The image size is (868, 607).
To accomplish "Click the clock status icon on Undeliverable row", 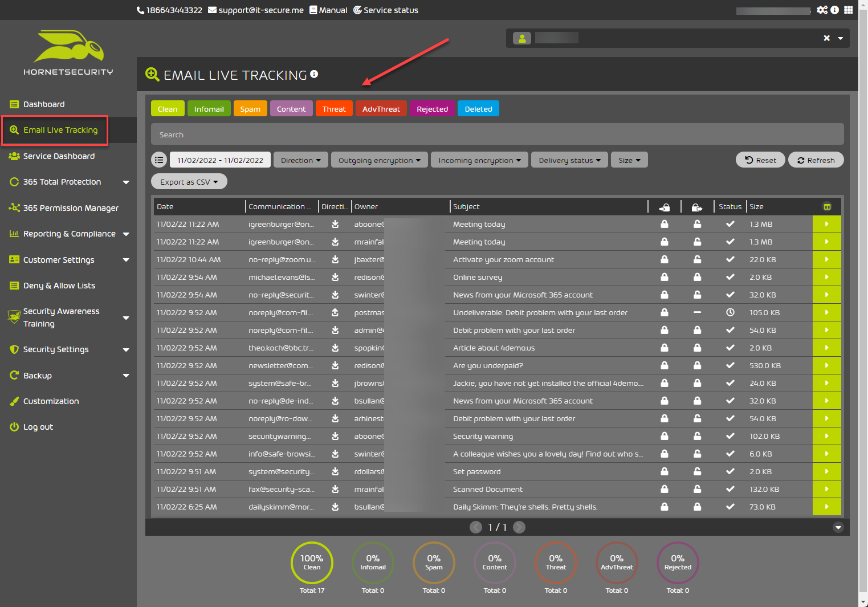I will (x=730, y=312).
